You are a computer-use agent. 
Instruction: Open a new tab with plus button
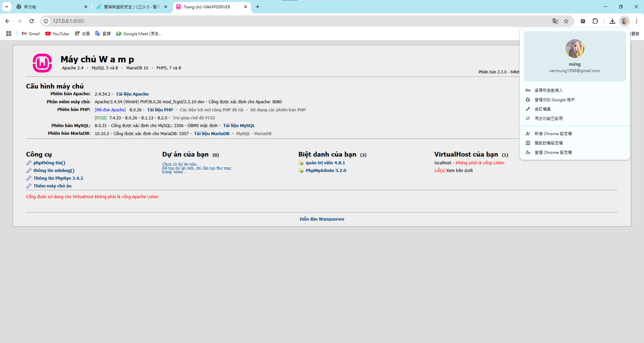click(x=258, y=7)
